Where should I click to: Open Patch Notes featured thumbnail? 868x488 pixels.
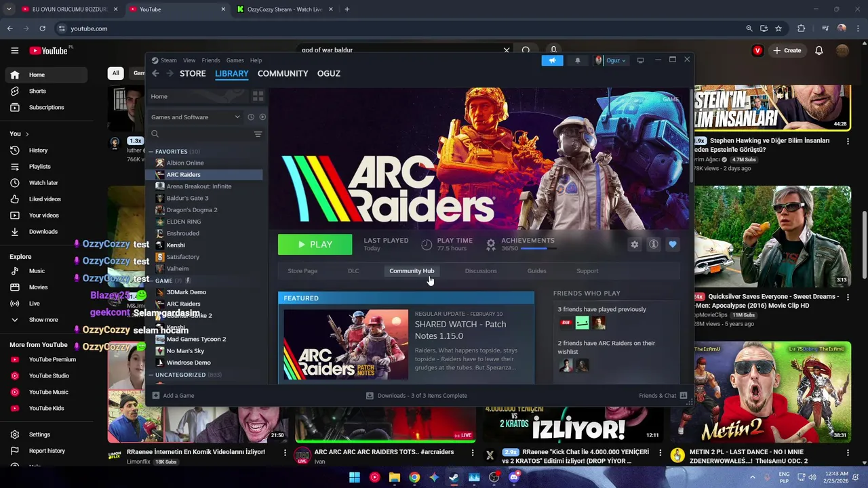346,344
